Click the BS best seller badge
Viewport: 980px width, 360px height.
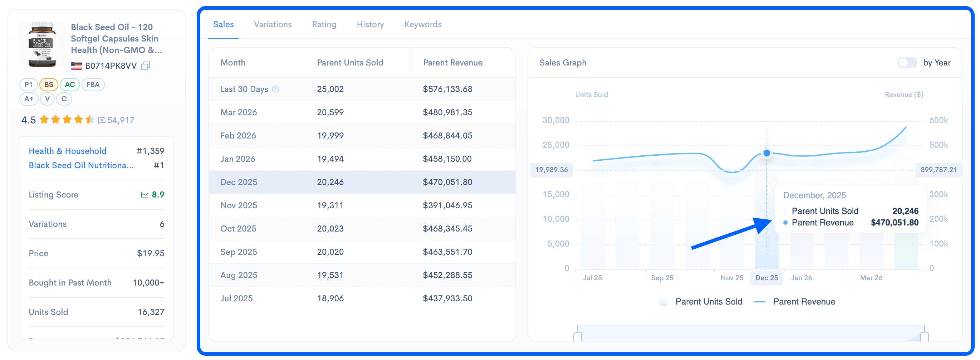pos(49,84)
